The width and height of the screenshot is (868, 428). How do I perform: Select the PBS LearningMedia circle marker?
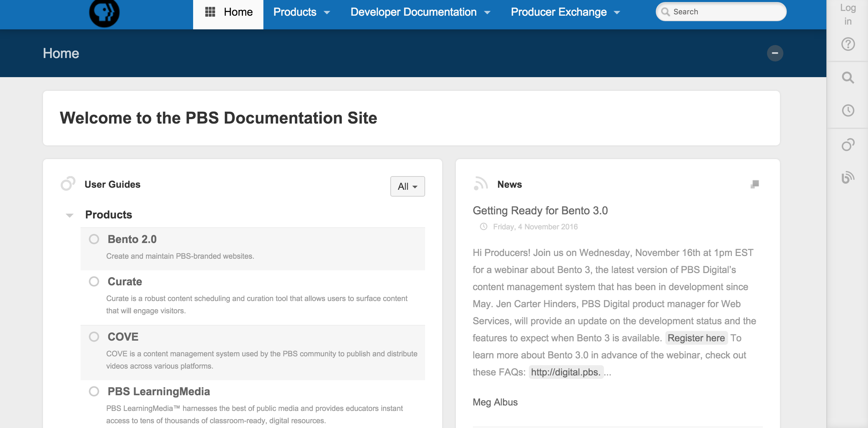pyautogui.click(x=94, y=391)
